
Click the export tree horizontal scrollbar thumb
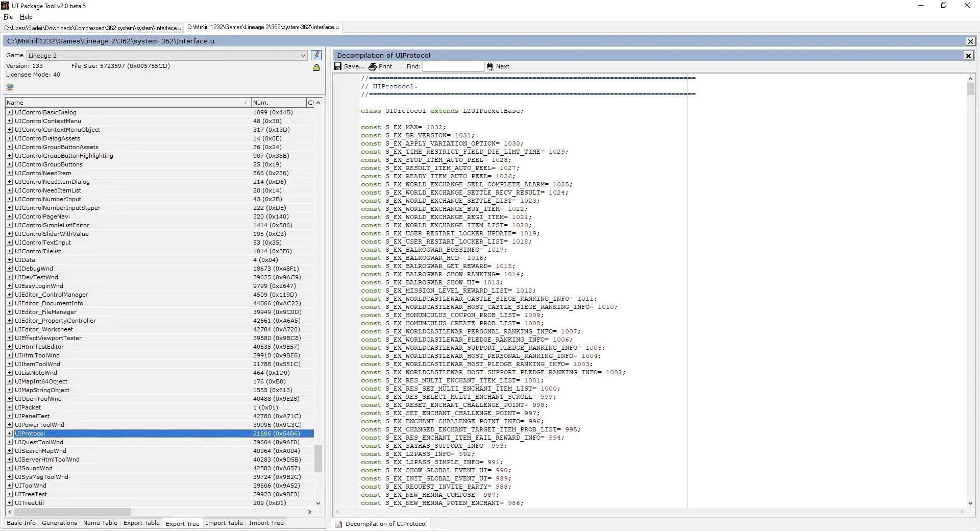point(72,512)
